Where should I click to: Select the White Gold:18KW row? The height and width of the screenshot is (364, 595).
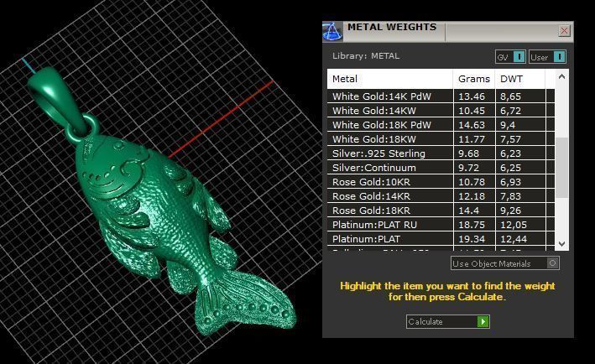(441, 139)
